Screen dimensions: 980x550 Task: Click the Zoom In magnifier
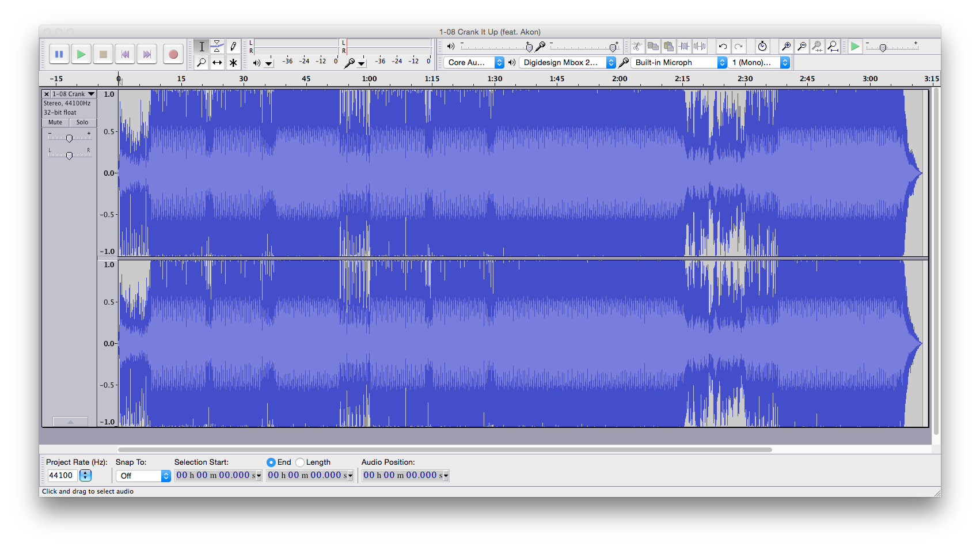[x=786, y=47]
